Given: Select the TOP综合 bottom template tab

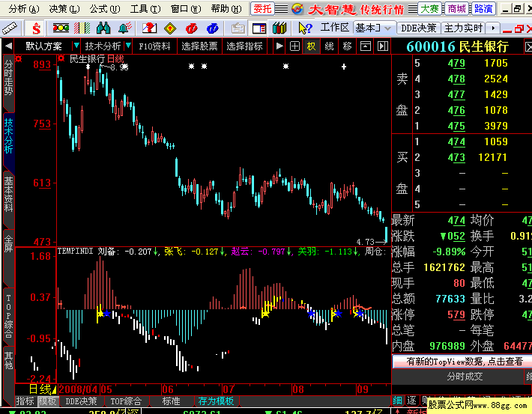Looking at the screenshot, I should click(126, 401).
